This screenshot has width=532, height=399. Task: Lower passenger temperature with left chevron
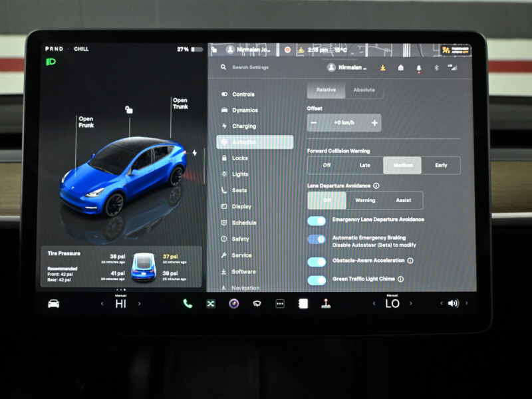[372, 304]
